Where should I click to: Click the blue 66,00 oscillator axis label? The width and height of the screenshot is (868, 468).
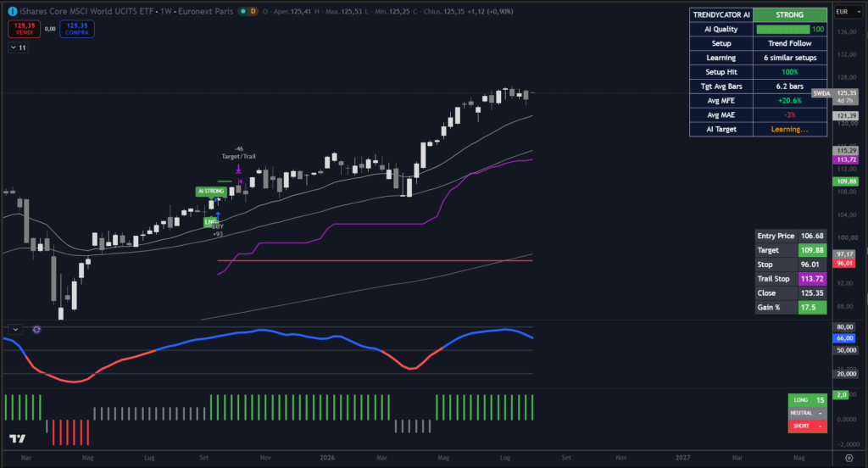click(x=845, y=338)
